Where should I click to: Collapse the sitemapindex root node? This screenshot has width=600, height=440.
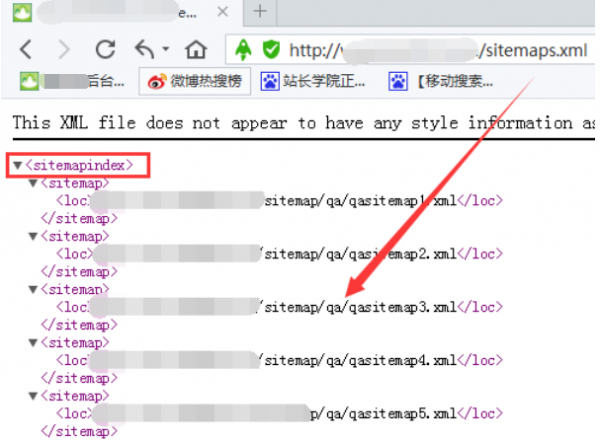16,164
